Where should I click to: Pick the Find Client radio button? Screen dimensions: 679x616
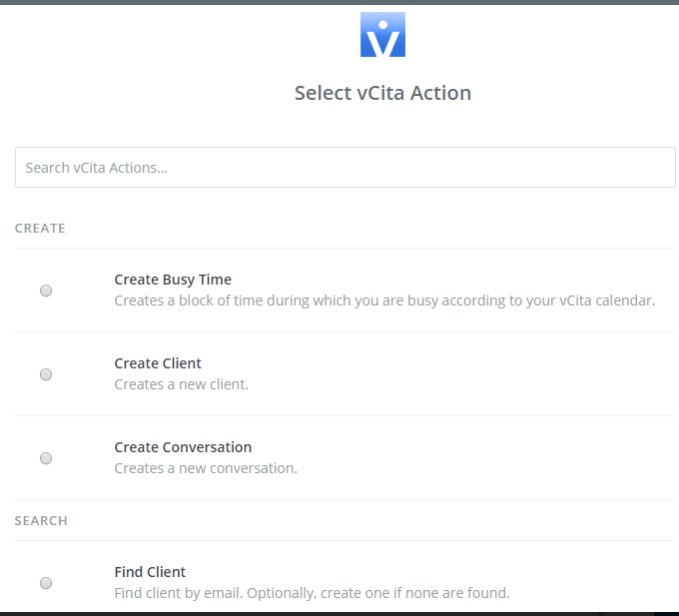[x=46, y=583]
